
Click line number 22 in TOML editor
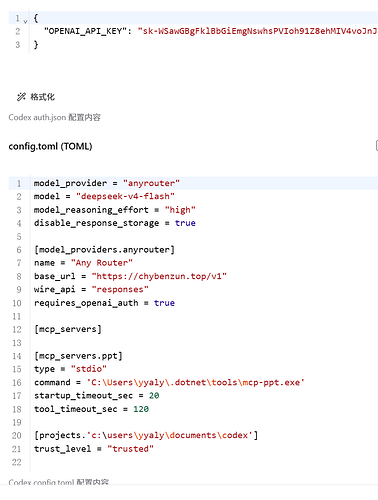click(x=17, y=462)
